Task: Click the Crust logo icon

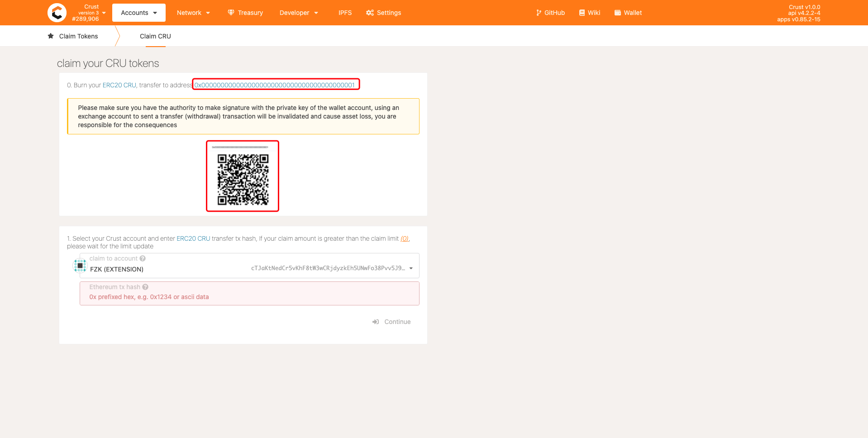Action: click(57, 13)
